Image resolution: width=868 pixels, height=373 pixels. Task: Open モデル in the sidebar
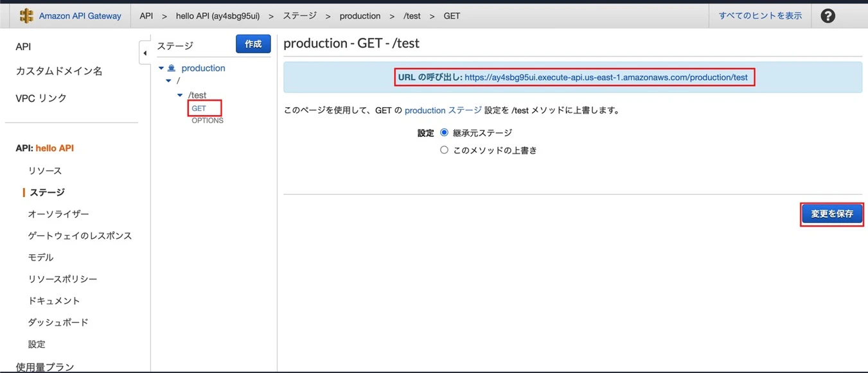[x=40, y=257]
